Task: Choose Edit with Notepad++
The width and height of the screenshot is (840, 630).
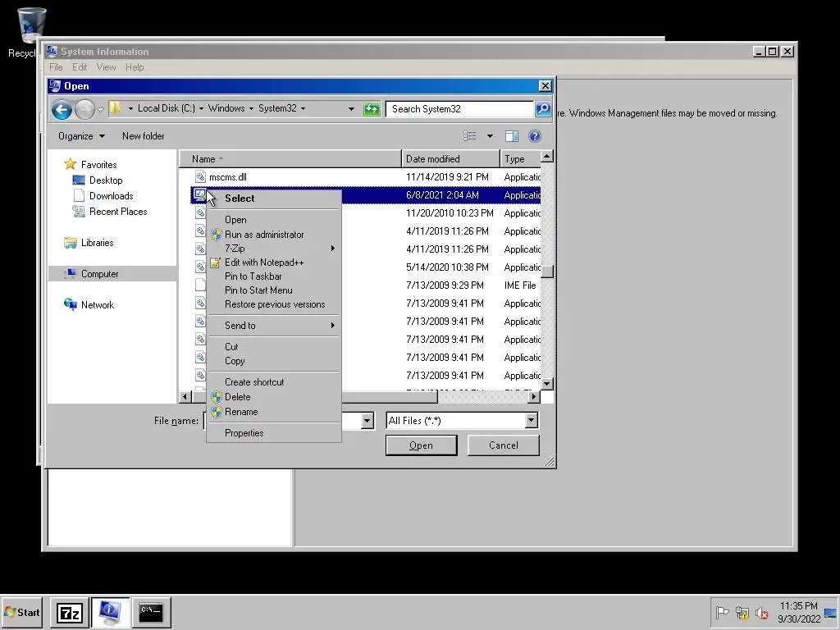Action: [x=274, y=262]
